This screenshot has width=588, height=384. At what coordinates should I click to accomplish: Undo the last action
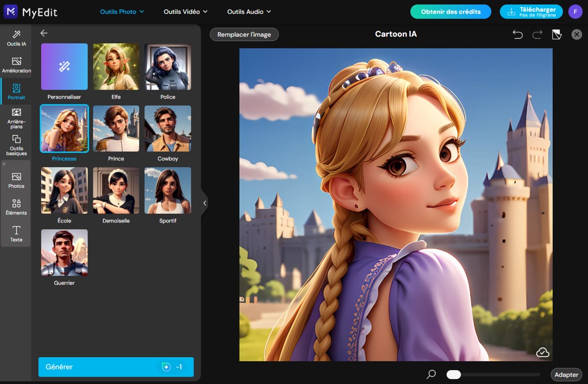tap(518, 35)
